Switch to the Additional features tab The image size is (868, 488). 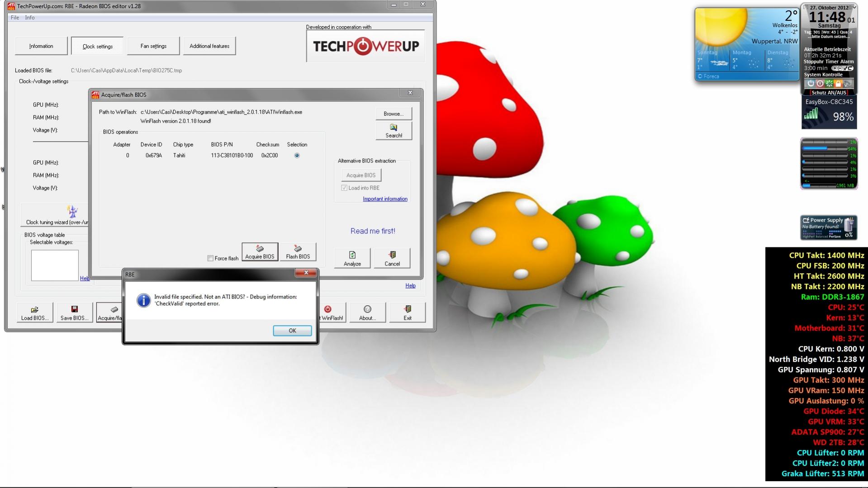(x=209, y=46)
